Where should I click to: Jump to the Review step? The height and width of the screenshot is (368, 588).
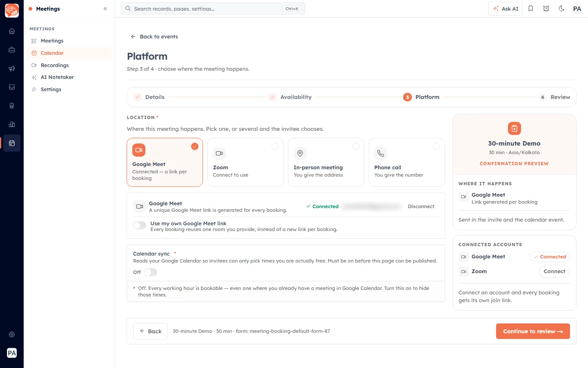554,97
